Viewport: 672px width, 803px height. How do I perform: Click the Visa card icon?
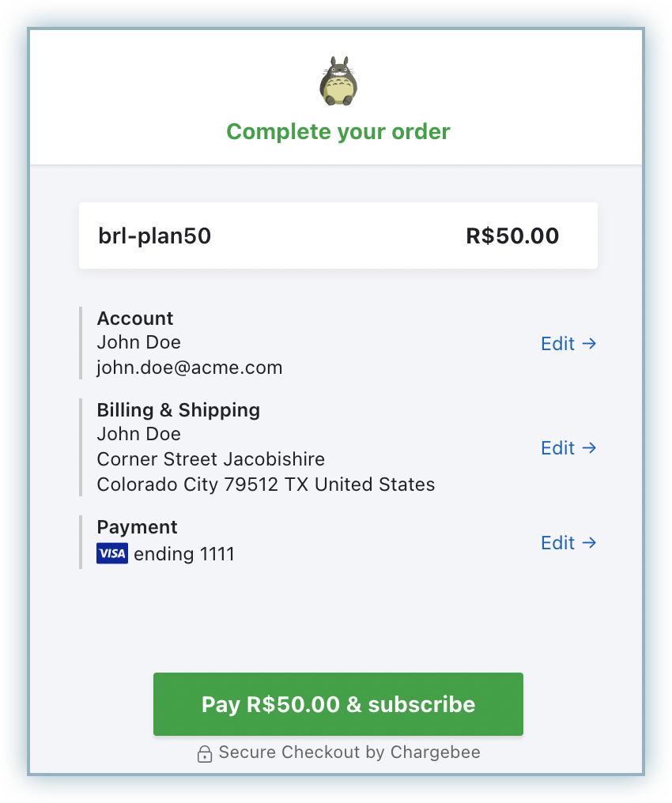(111, 553)
